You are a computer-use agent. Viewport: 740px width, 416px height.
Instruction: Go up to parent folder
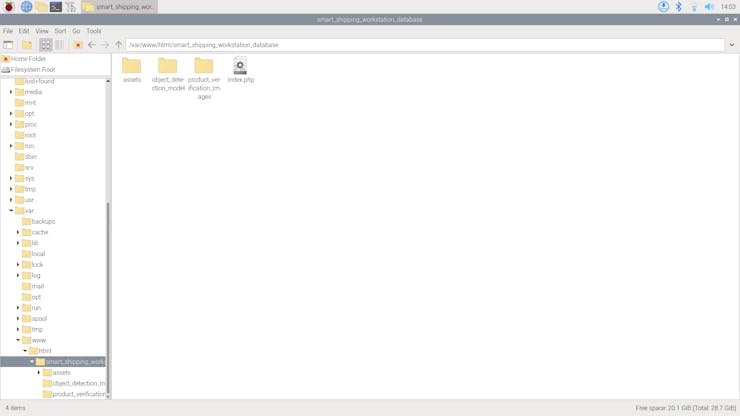click(118, 45)
